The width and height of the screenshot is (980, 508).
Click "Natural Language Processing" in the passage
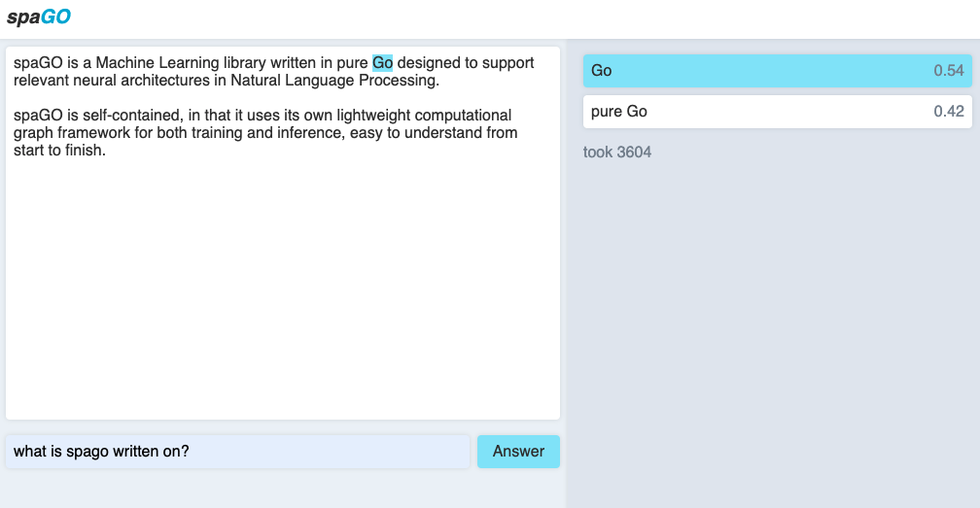pos(333,81)
